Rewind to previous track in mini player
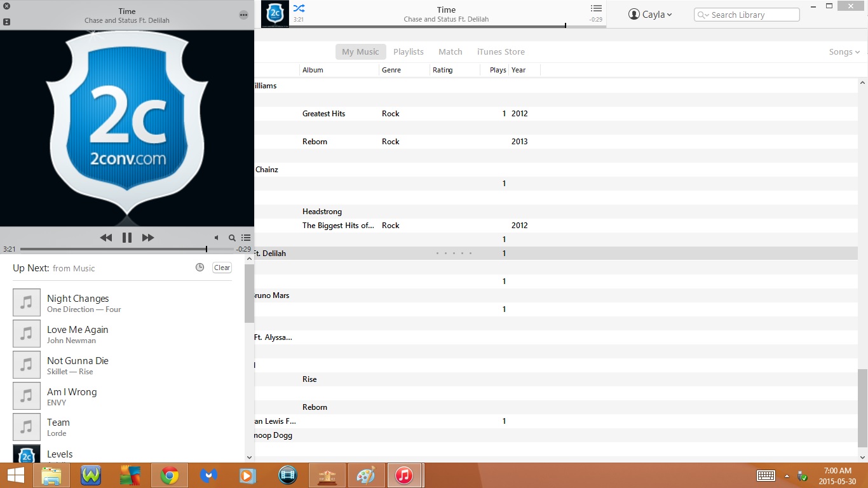Viewport: 868px width, 488px height. pyautogui.click(x=106, y=238)
